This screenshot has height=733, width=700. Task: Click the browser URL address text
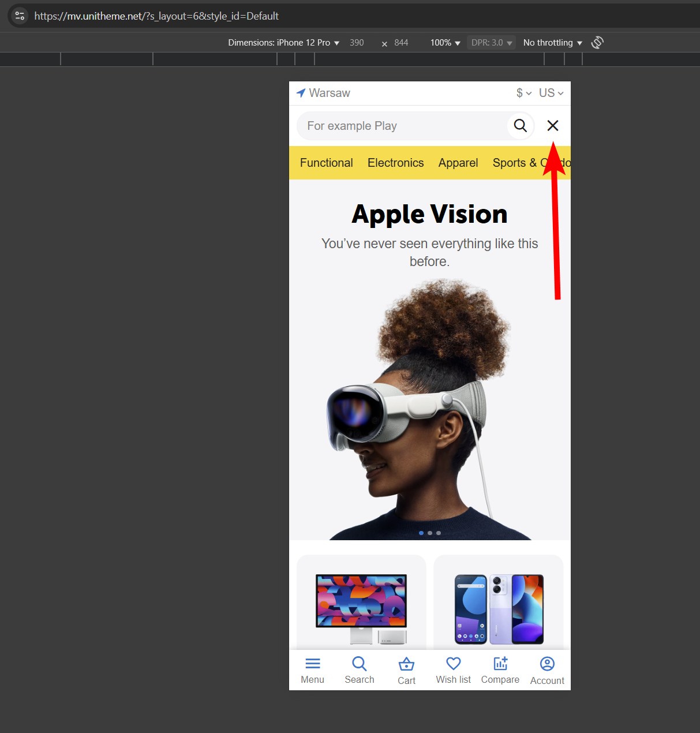pos(156,16)
